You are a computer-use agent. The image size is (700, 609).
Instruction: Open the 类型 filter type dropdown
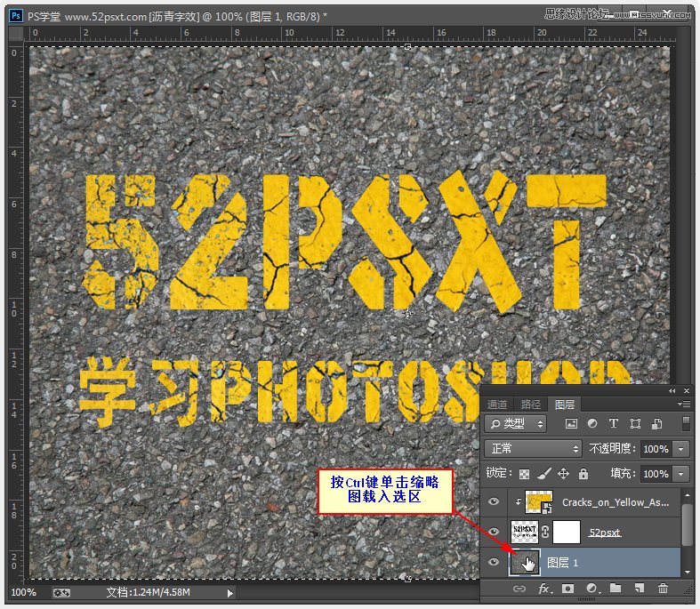click(516, 423)
